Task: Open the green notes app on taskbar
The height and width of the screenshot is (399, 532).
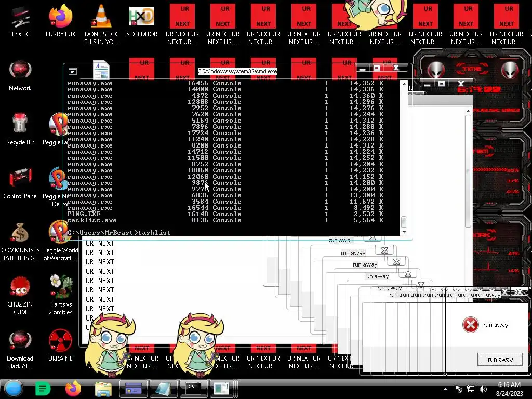Action: pos(43,389)
